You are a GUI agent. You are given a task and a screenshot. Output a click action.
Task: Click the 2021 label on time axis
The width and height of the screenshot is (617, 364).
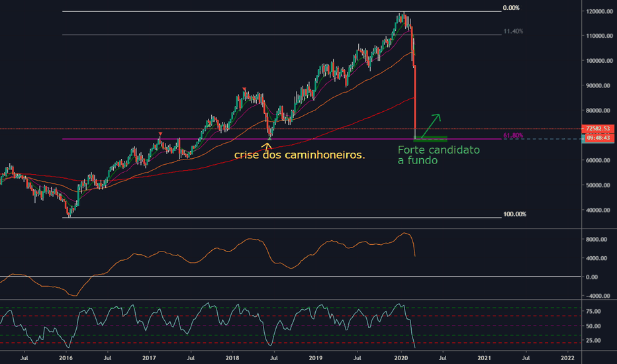485,357
